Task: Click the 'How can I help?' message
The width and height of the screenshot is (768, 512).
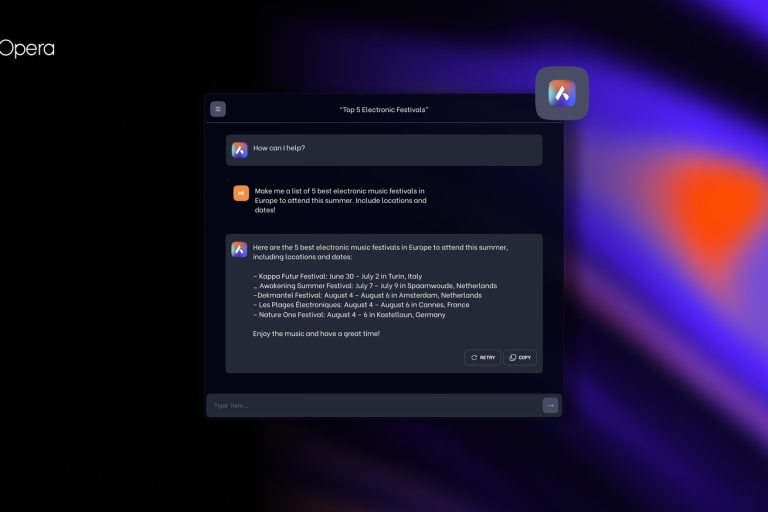Action: point(384,150)
